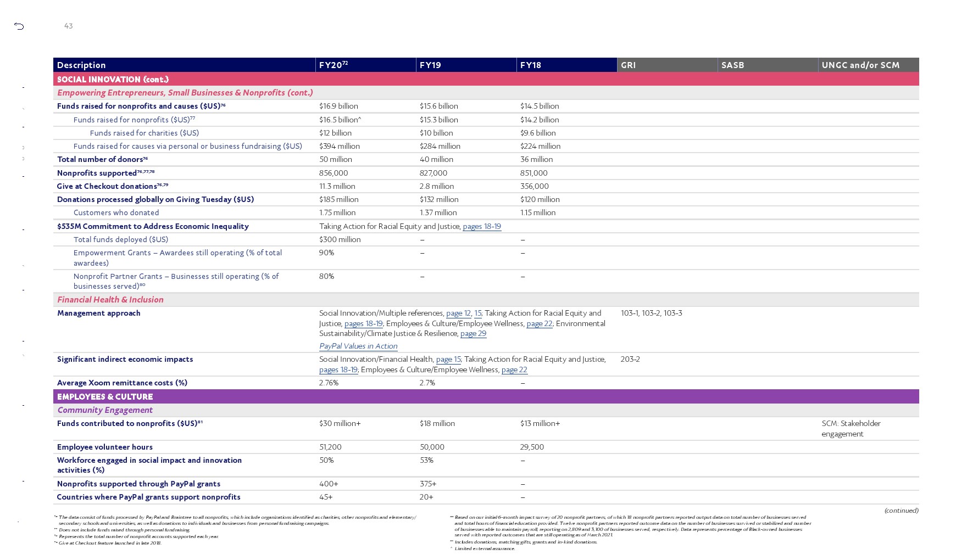The height and width of the screenshot is (560, 956).
Task: Click the UNGC and/or SCM column header
Action: tap(860, 65)
